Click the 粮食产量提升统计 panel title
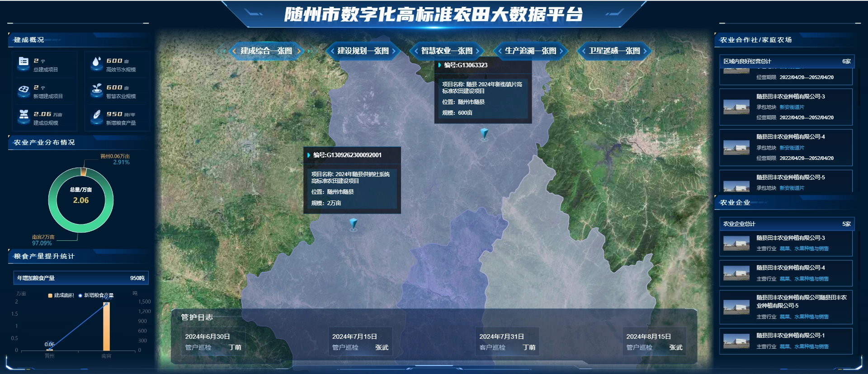 [x=44, y=256]
